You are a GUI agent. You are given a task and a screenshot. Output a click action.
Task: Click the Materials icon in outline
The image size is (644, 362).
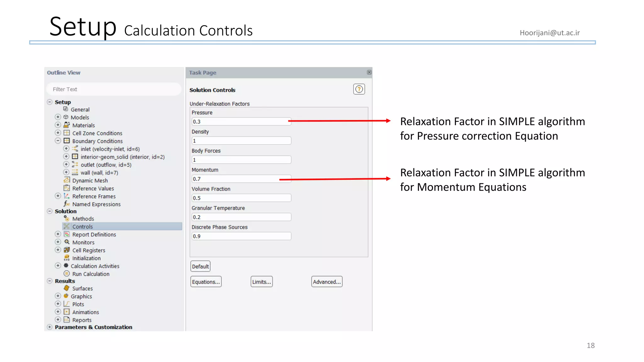click(67, 125)
